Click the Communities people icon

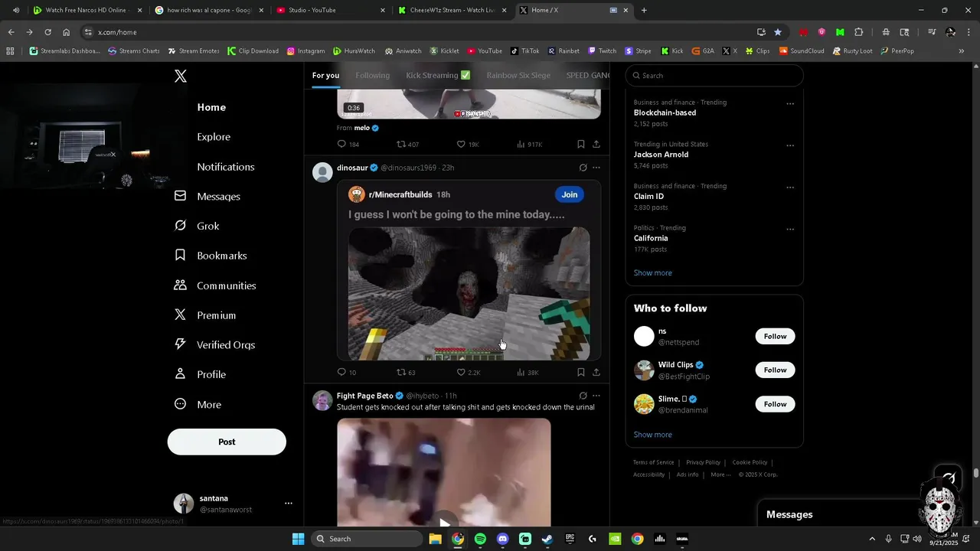pyautogui.click(x=180, y=285)
